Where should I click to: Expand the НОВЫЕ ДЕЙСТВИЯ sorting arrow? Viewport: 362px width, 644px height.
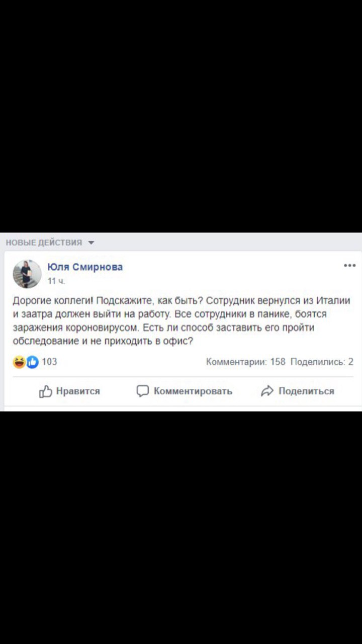91,243
